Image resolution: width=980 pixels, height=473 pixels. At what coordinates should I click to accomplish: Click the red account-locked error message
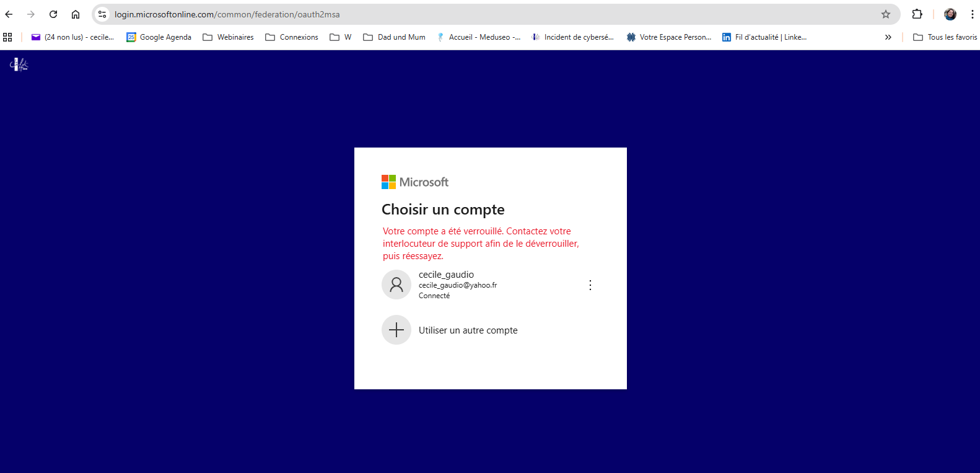tap(481, 244)
